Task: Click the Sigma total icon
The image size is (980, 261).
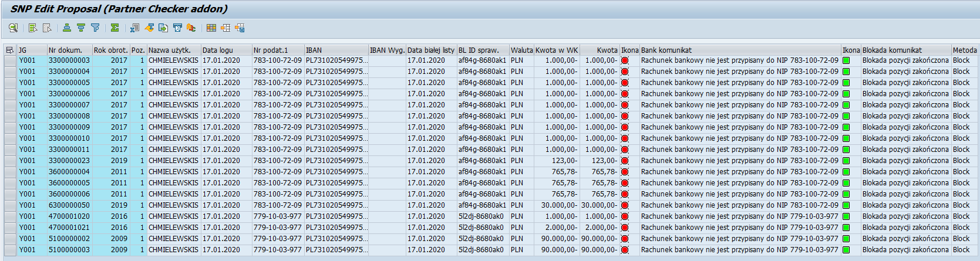Action: 114,28
